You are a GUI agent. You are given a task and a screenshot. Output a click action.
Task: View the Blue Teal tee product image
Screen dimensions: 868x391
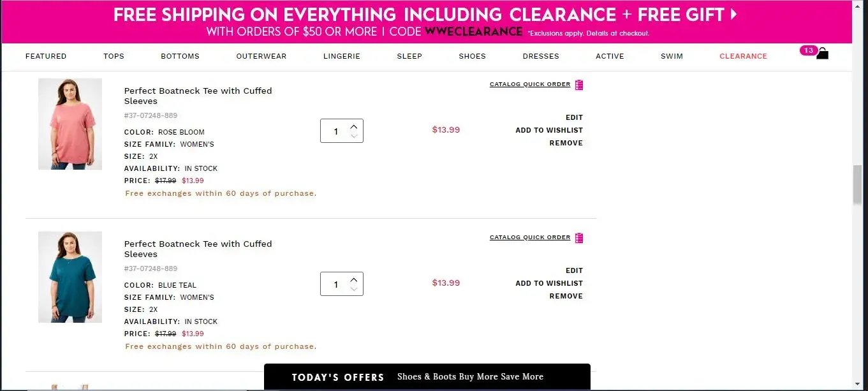(70, 277)
